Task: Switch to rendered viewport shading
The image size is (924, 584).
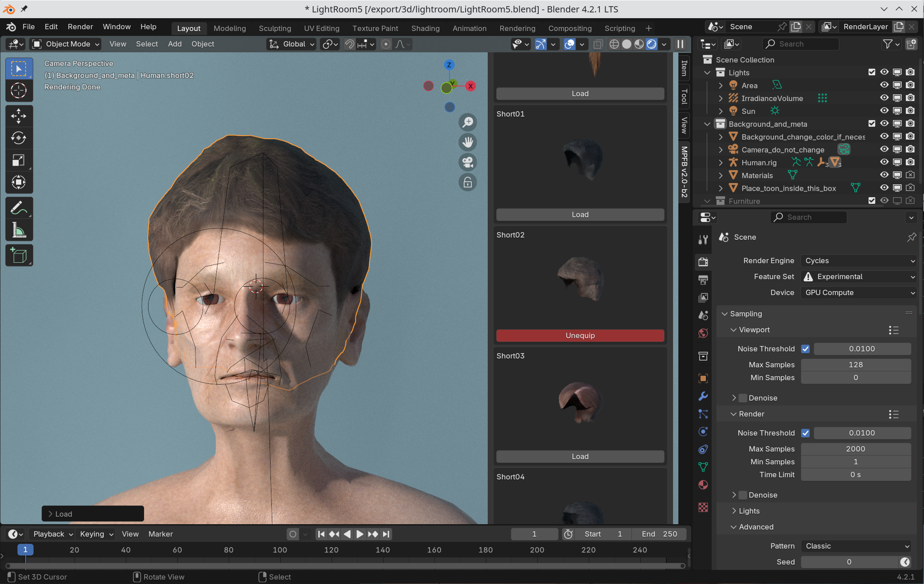Action: [x=651, y=44]
